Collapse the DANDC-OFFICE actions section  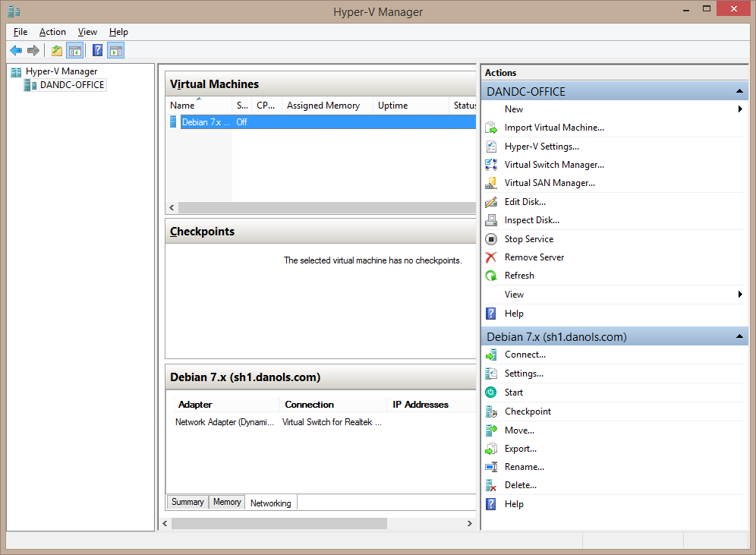pos(739,91)
